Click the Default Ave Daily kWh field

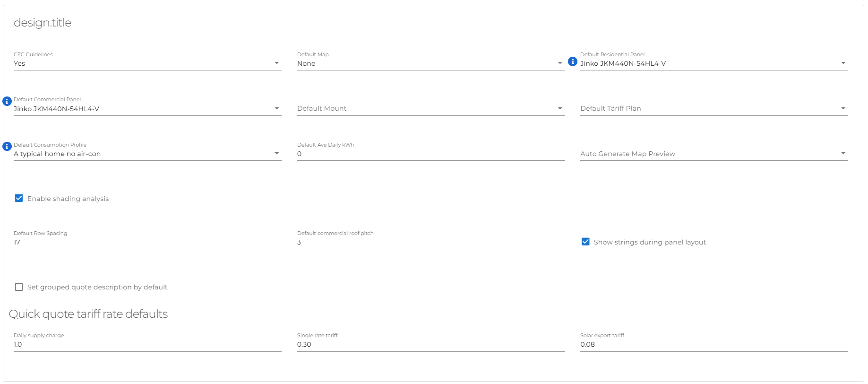[x=430, y=154]
